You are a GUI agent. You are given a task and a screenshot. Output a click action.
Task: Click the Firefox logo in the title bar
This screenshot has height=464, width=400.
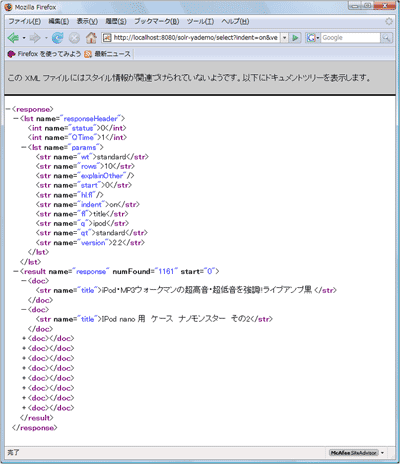tap(9, 7)
